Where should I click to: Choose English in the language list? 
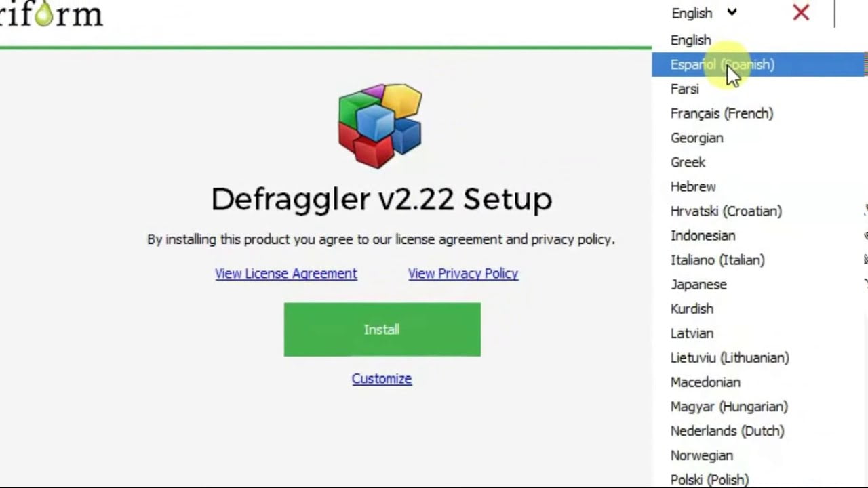pyautogui.click(x=759, y=40)
